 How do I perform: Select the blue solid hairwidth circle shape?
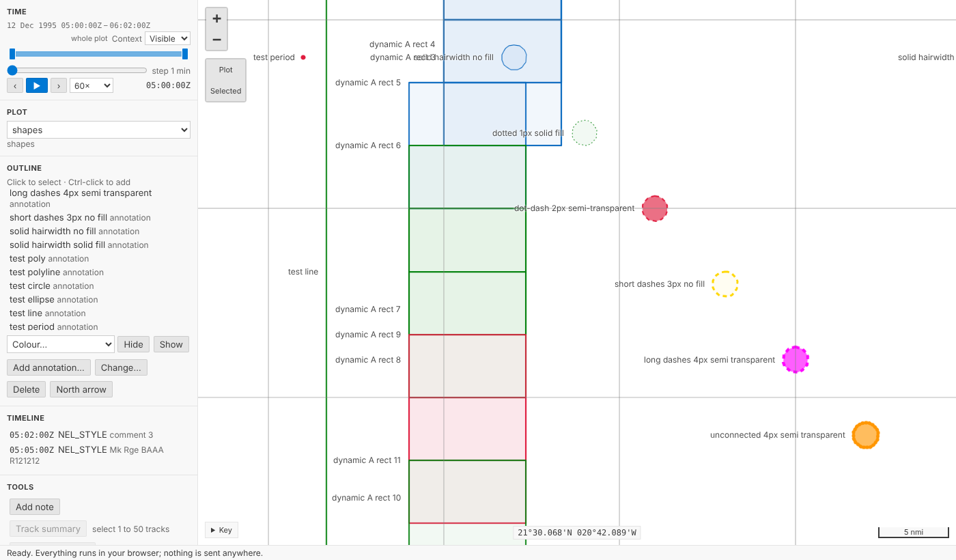coord(514,57)
